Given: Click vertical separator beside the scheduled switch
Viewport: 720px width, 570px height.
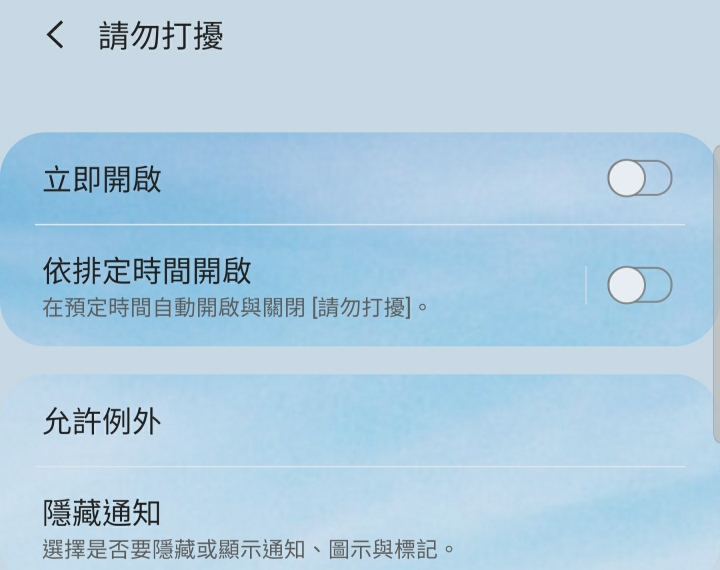Looking at the screenshot, I should (586, 285).
